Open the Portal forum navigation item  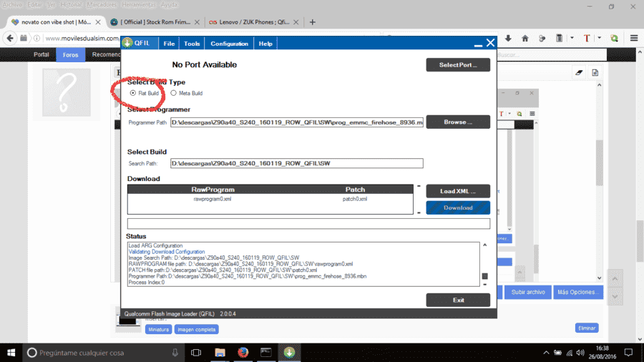tap(41, 54)
